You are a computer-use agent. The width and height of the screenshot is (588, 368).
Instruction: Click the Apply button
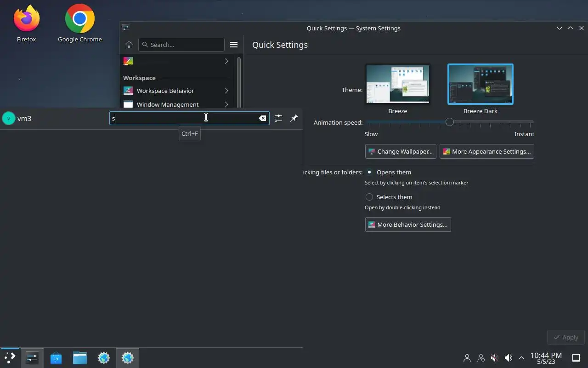click(x=566, y=337)
